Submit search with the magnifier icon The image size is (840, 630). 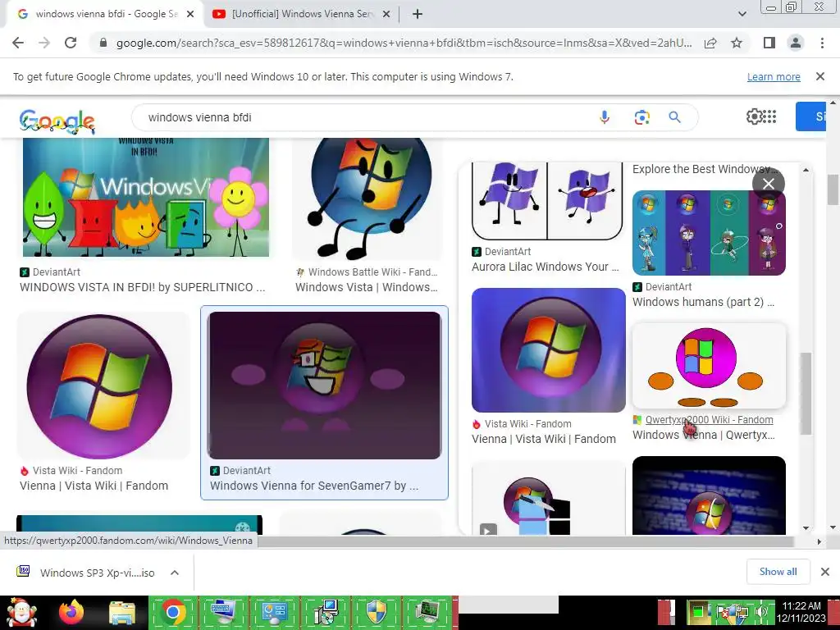point(674,117)
